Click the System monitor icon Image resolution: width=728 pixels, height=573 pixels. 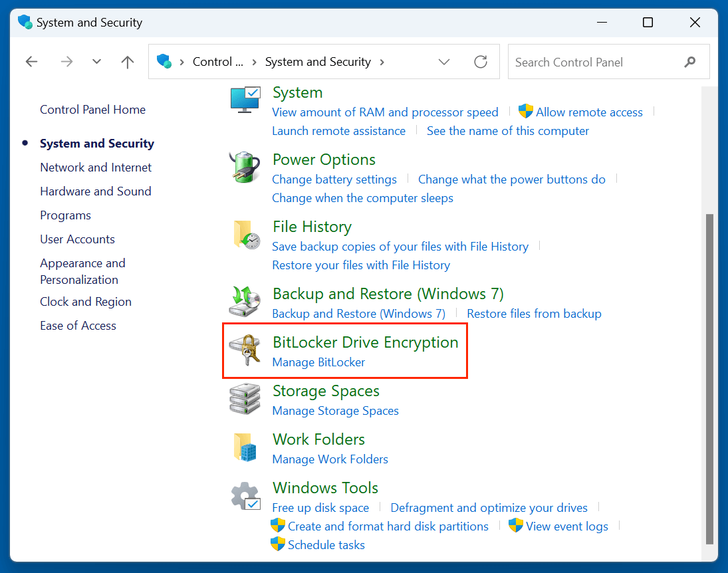245,100
